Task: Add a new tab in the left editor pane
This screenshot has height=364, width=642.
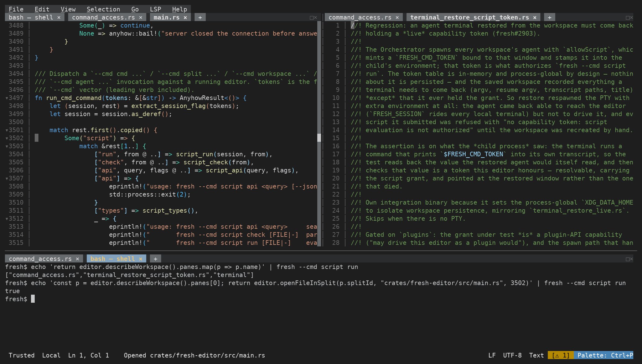Action: [200, 17]
